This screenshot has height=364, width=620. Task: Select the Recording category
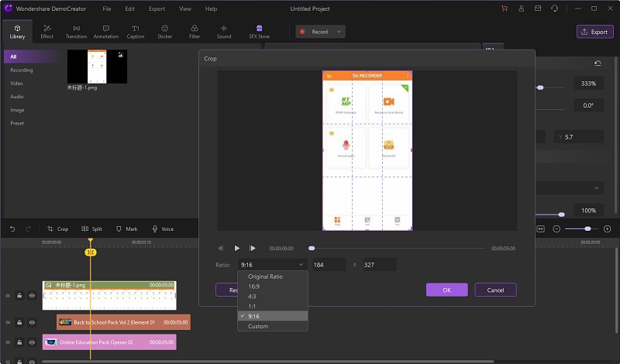(x=22, y=70)
